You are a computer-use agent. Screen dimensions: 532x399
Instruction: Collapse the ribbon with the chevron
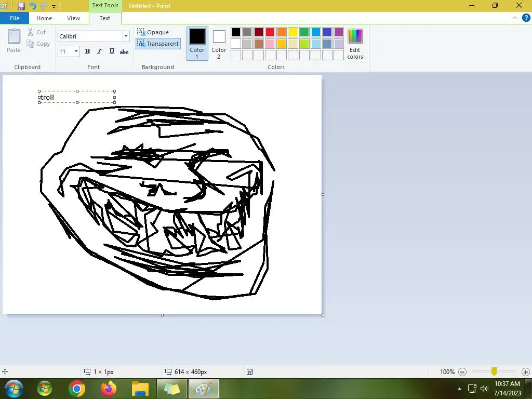coord(515,18)
